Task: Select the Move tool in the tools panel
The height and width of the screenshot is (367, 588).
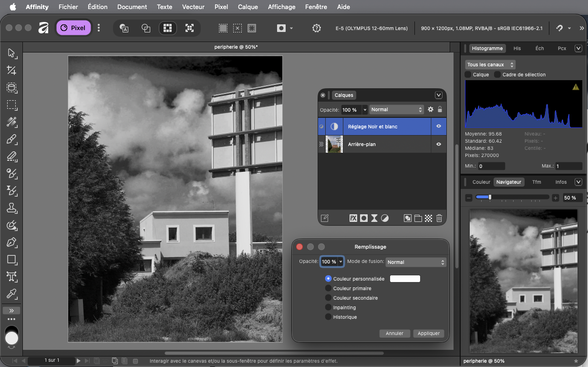Action: pos(11,53)
